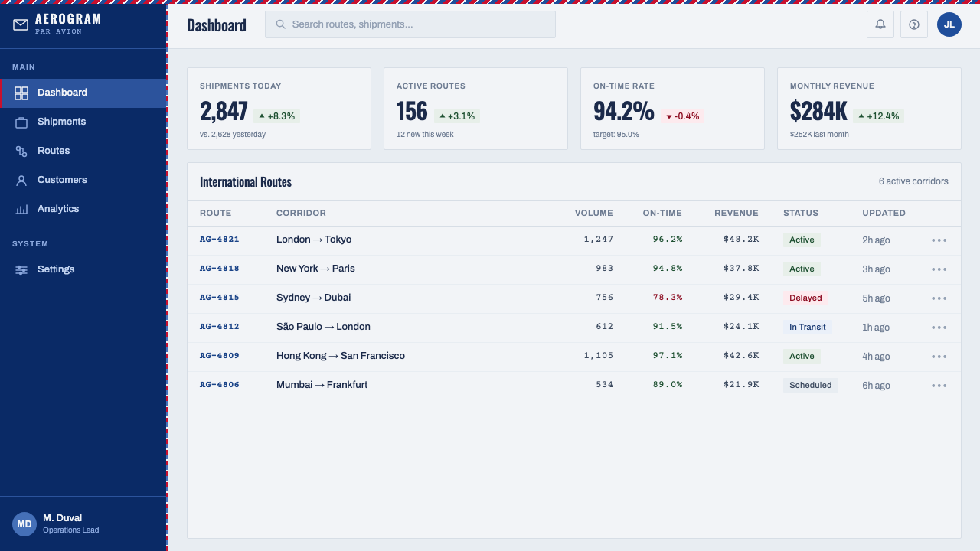Screen dimensions: 980x551
Task: Sort by the Revenue column header
Action: point(737,214)
